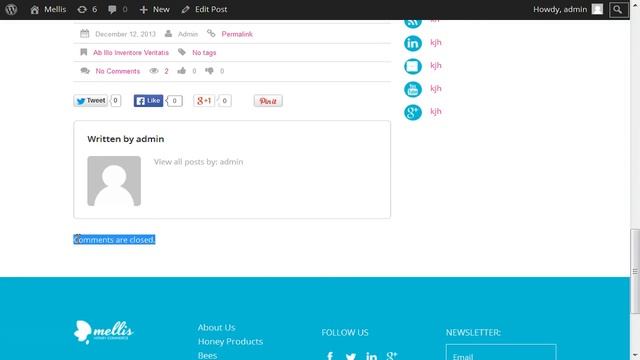640x360 pixels.
Task: Click the author avatar image
Action: 114,181
